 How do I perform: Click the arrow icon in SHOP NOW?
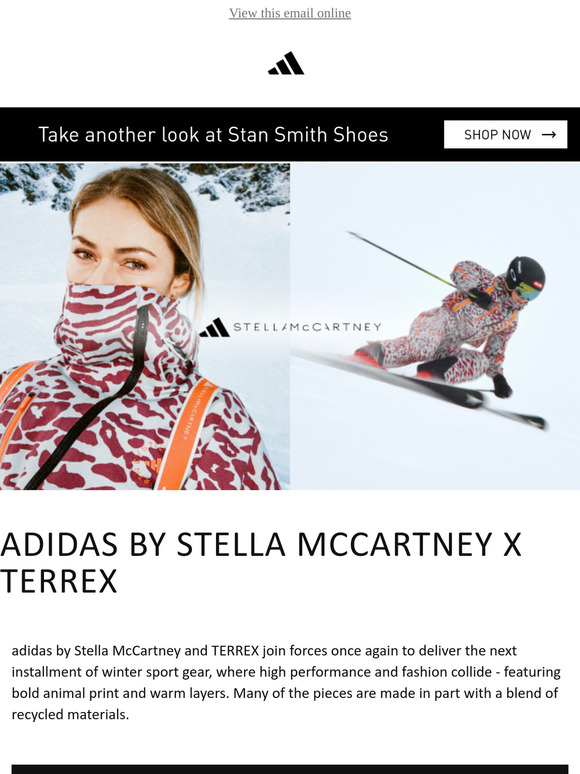click(549, 134)
